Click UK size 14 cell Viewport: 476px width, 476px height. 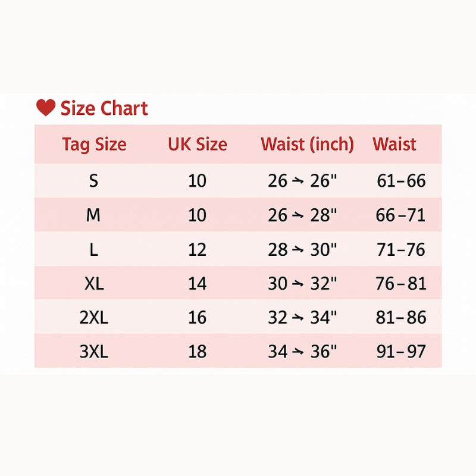pos(198,284)
